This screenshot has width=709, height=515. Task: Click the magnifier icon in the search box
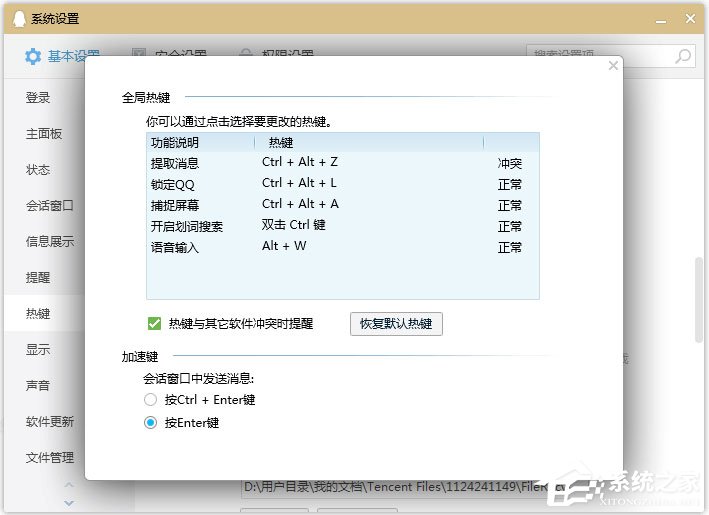[683, 56]
